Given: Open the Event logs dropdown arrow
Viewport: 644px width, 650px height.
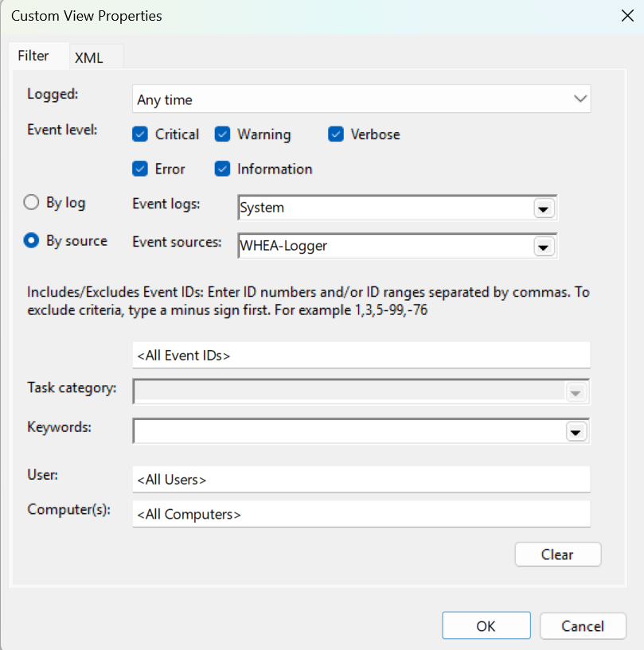Looking at the screenshot, I should (x=544, y=208).
